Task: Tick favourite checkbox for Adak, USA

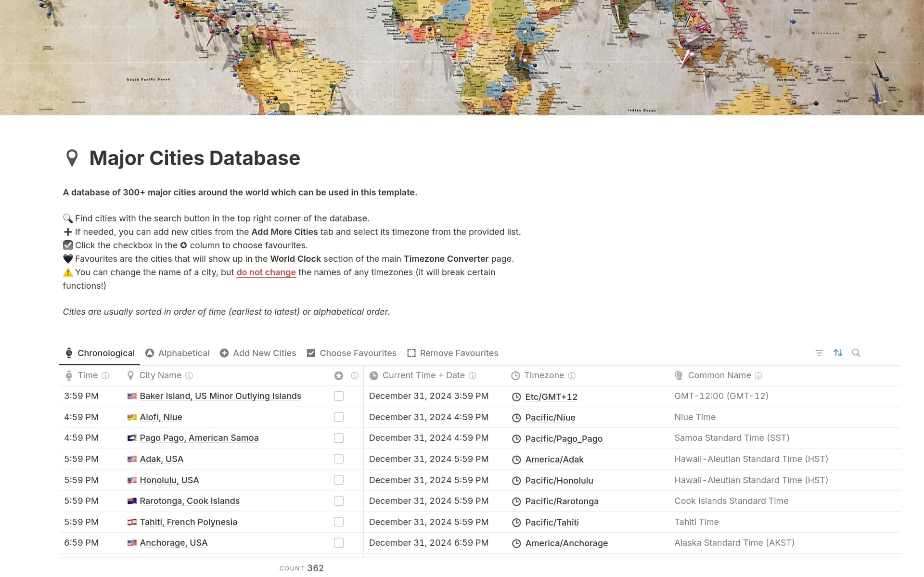Action: pyautogui.click(x=339, y=459)
